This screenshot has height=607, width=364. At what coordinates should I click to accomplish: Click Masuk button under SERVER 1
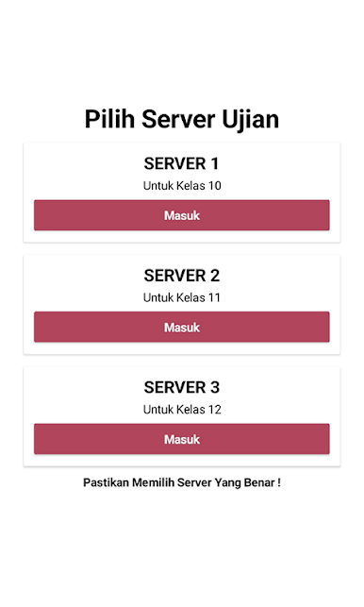[182, 215]
